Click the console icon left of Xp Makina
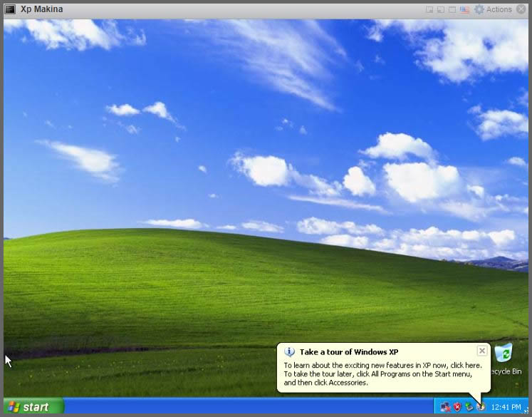 click(x=10, y=9)
